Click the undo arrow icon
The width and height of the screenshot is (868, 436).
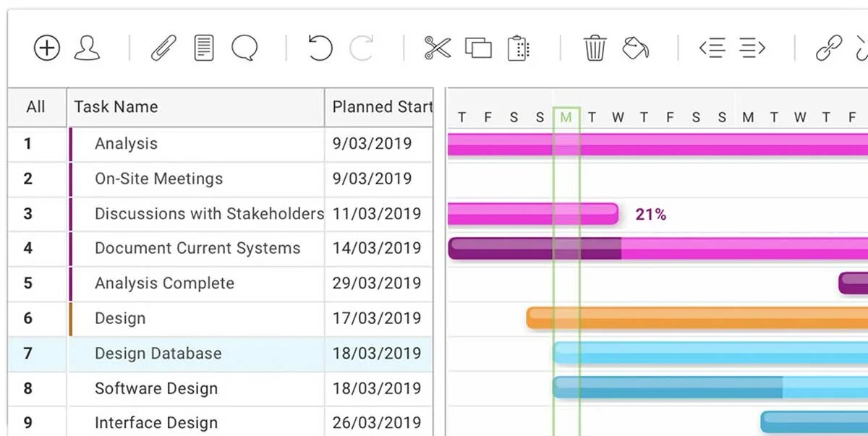pyautogui.click(x=320, y=48)
